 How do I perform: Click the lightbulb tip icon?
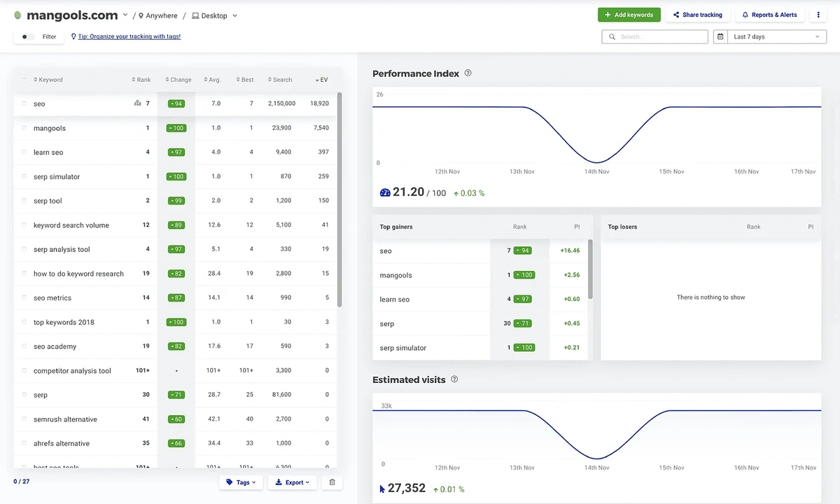pos(73,36)
